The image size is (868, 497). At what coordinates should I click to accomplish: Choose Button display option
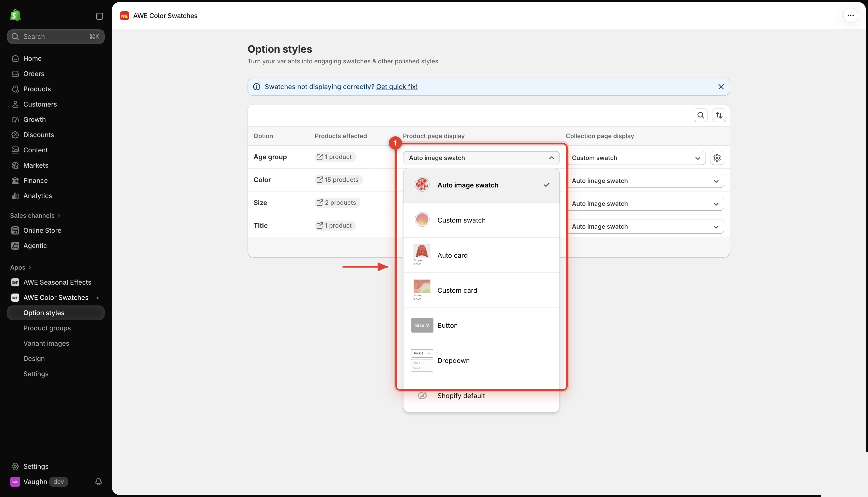[x=481, y=326]
